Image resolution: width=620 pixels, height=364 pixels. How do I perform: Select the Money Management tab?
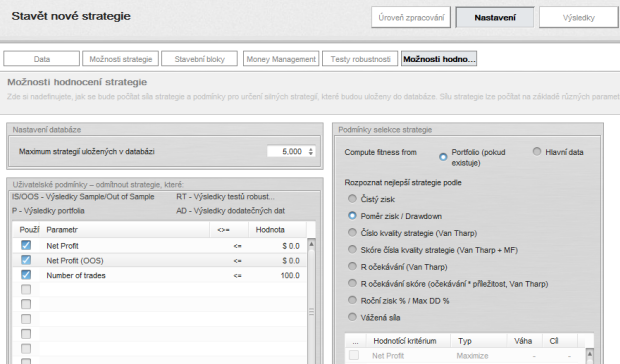281,59
